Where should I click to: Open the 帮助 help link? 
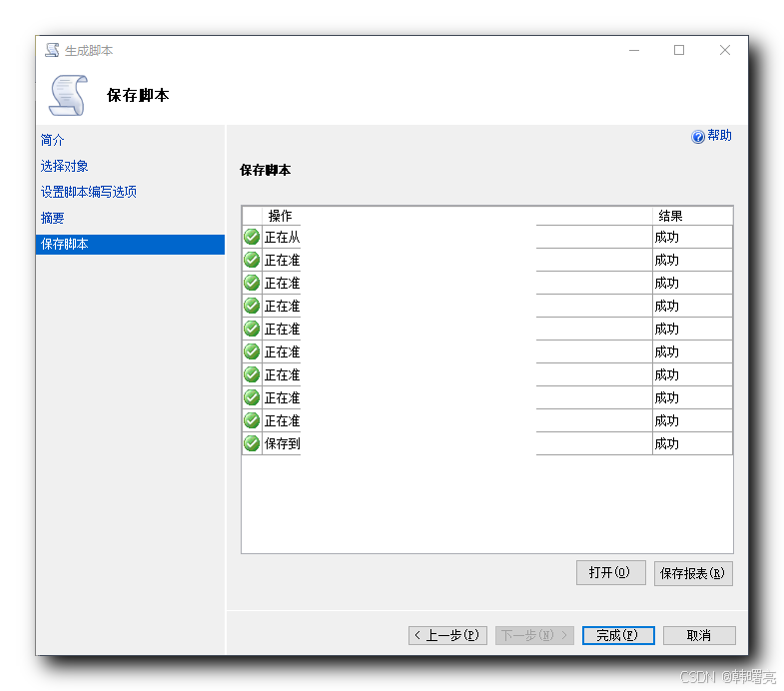tap(719, 136)
